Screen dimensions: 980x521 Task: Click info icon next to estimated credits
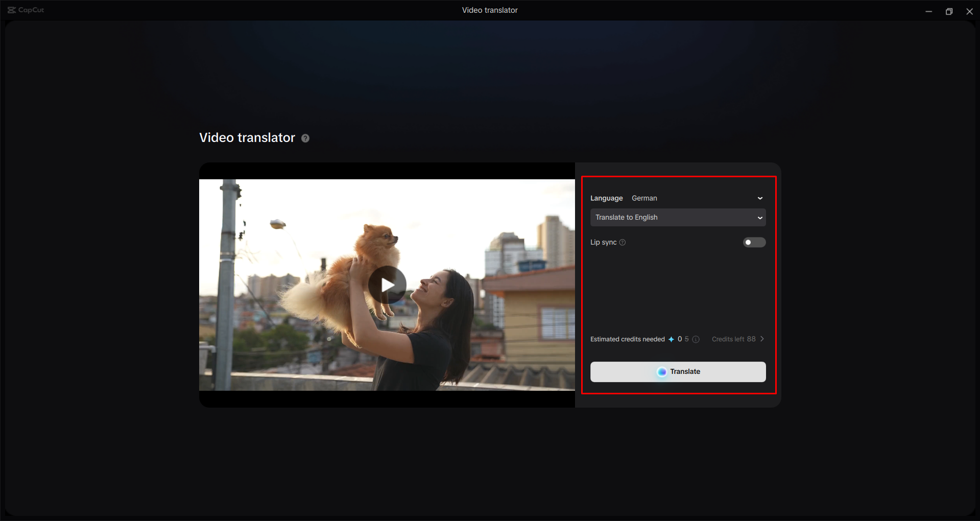(696, 340)
